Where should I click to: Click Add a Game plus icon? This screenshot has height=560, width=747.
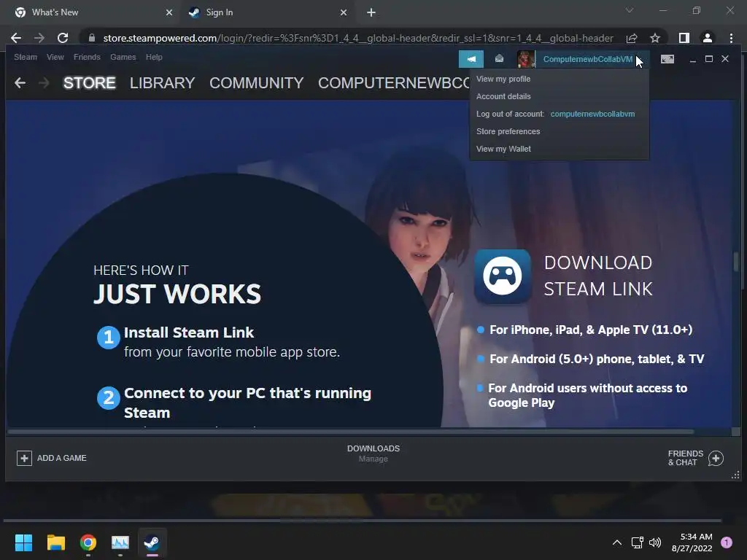coord(24,458)
